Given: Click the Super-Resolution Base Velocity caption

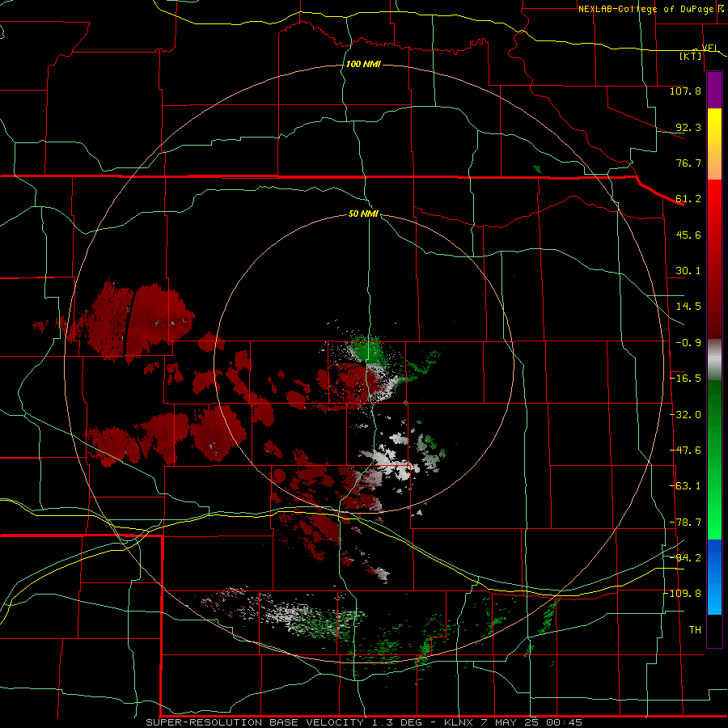Looking at the screenshot, I should (363, 722).
